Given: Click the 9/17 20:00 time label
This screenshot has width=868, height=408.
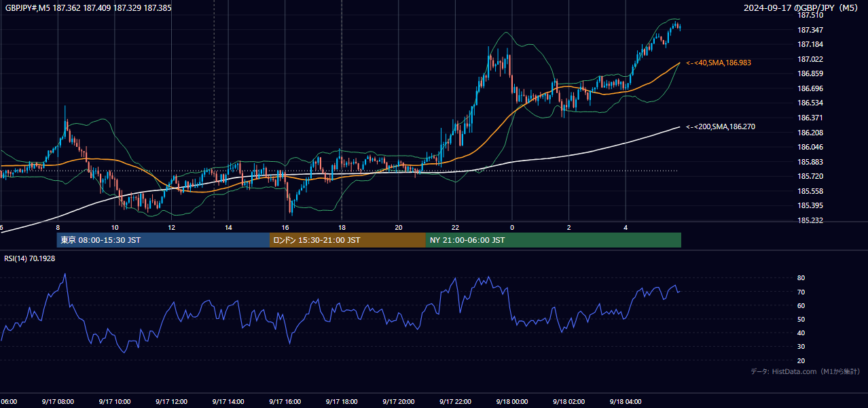Looking at the screenshot, I should [398, 401].
